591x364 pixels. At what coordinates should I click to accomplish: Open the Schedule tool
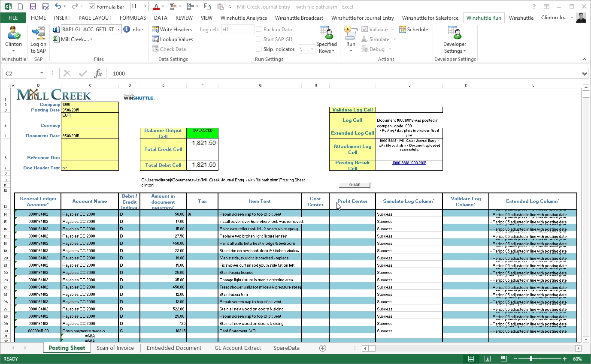413,29
